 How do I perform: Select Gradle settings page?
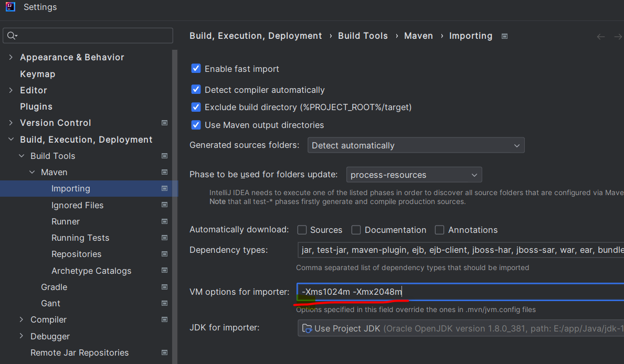click(54, 287)
